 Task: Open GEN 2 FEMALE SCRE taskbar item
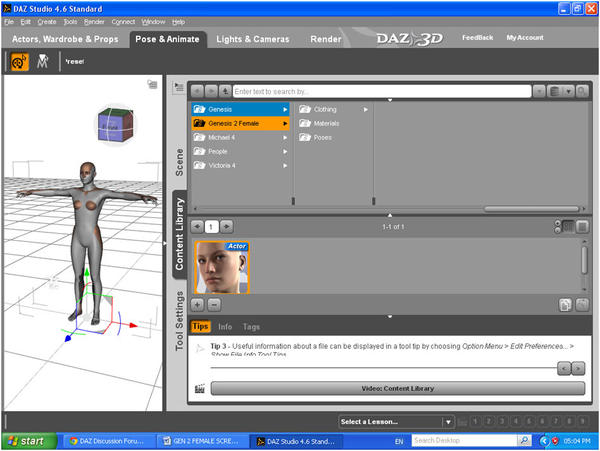coord(202,441)
